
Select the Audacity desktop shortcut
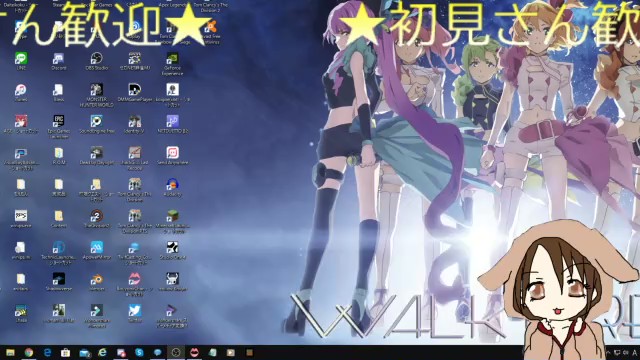click(x=172, y=187)
